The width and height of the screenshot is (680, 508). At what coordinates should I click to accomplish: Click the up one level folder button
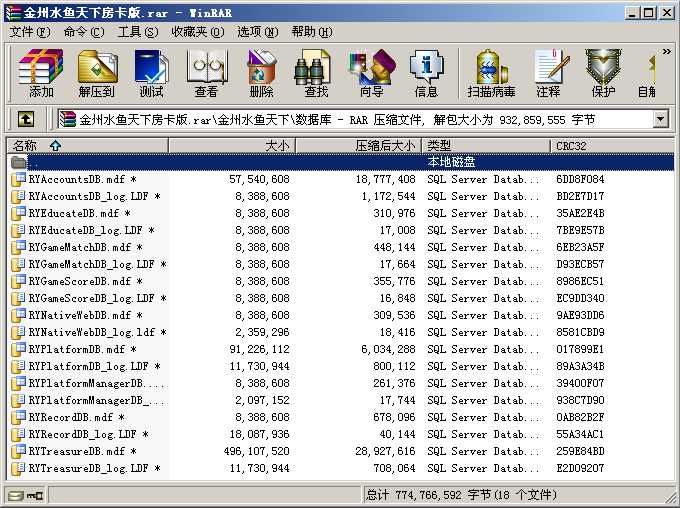pyautogui.click(x=26, y=119)
